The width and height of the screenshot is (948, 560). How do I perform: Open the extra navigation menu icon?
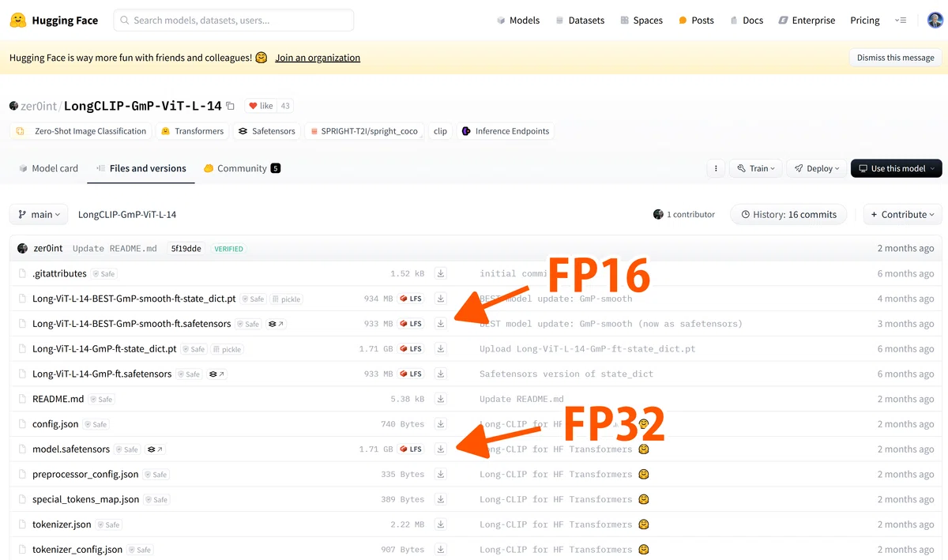(x=901, y=21)
